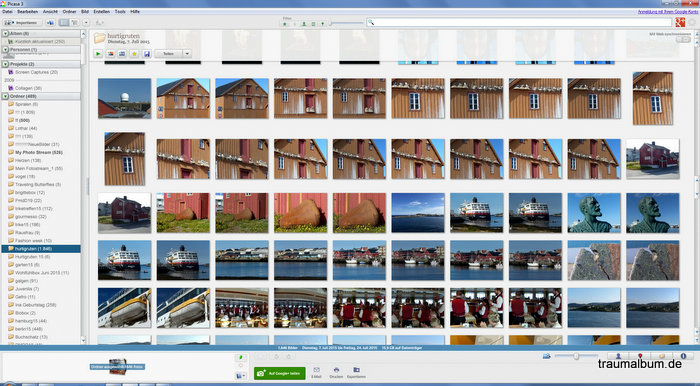Create a movie presentation from the folder
This screenshot has width=700, height=386.
tap(122, 54)
